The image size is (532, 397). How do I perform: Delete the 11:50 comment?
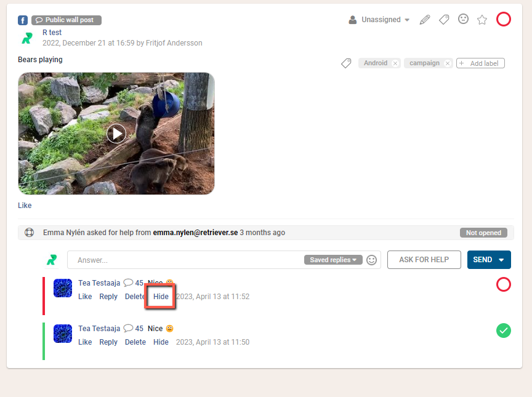[135, 342]
